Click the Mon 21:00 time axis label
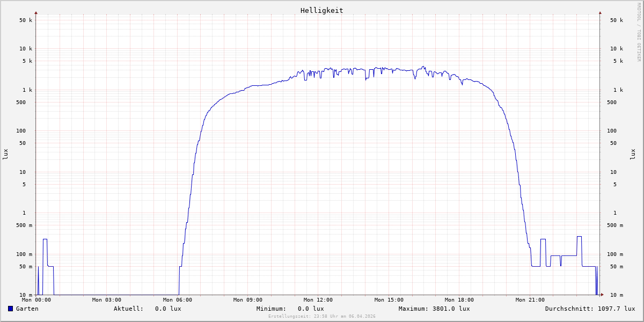 point(530,300)
